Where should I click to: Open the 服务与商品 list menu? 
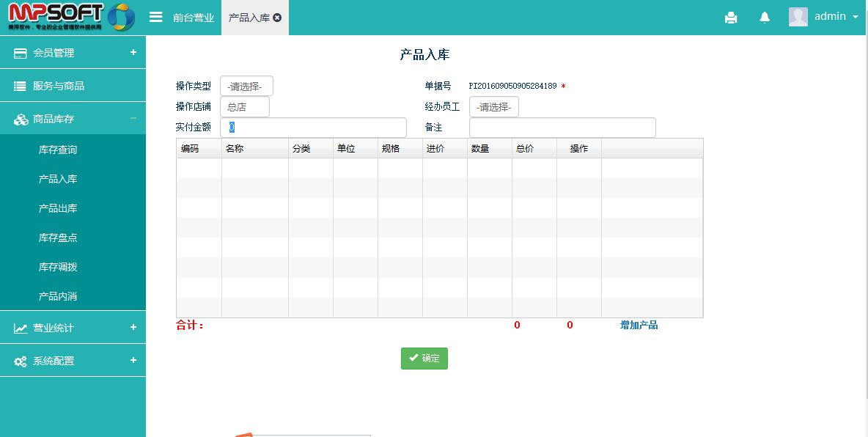pyautogui.click(x=73, y=86)
